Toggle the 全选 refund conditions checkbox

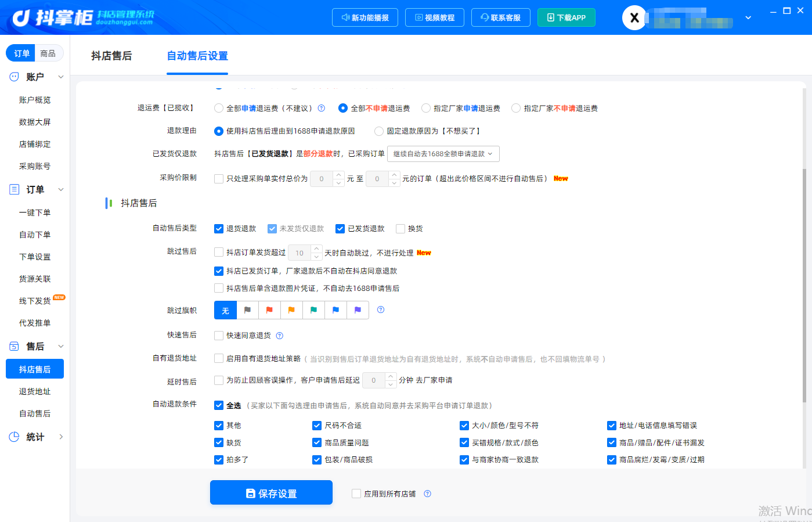(219, 405)
